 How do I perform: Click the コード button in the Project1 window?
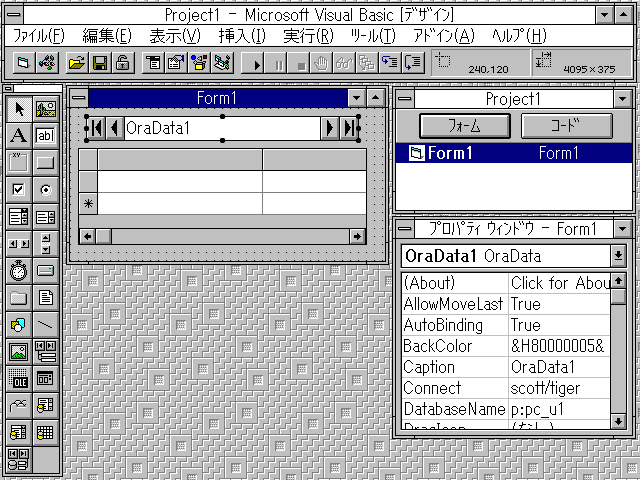coord(567,126)
